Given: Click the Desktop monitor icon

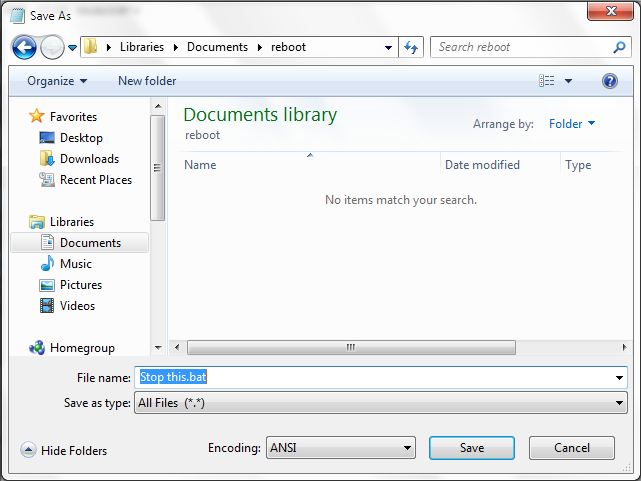Looking at the screenshot, I should (47, 138).
